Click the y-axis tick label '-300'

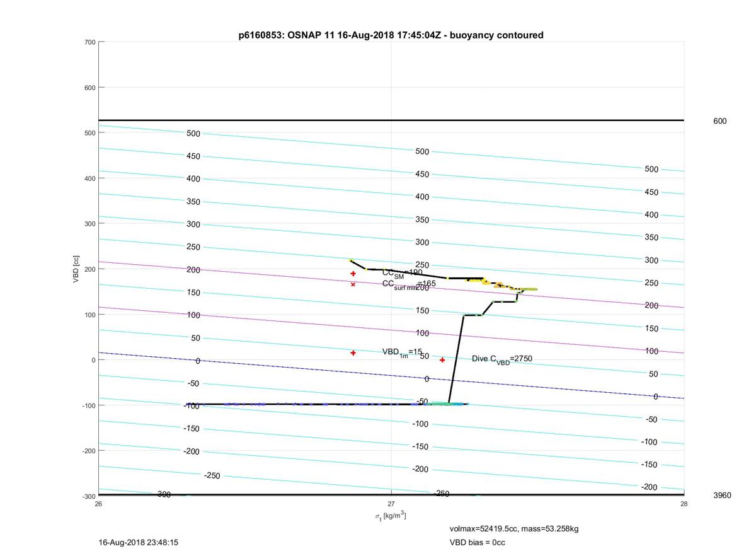[x=88, y=496]
